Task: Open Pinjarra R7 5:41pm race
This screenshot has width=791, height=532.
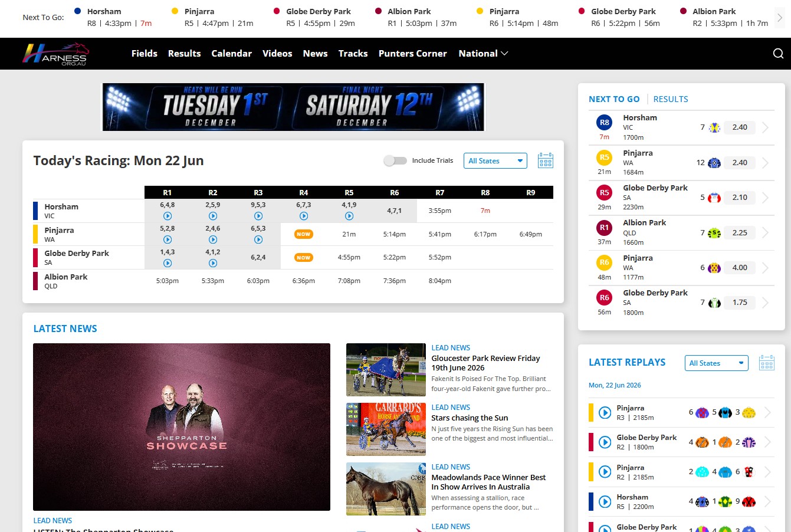Action: 440,234
